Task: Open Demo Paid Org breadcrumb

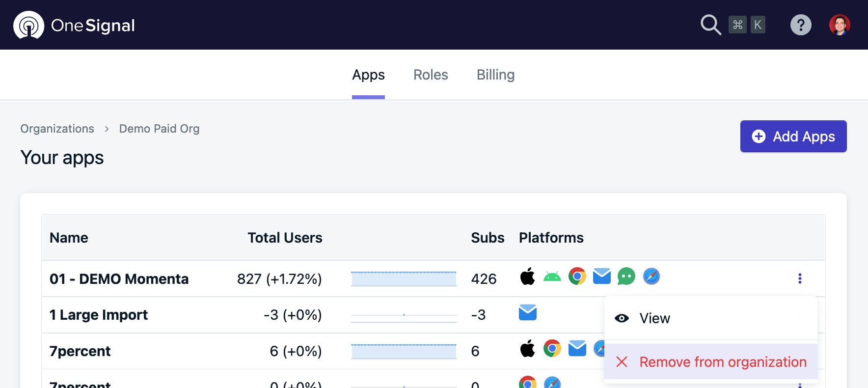Action: point(159,129)
